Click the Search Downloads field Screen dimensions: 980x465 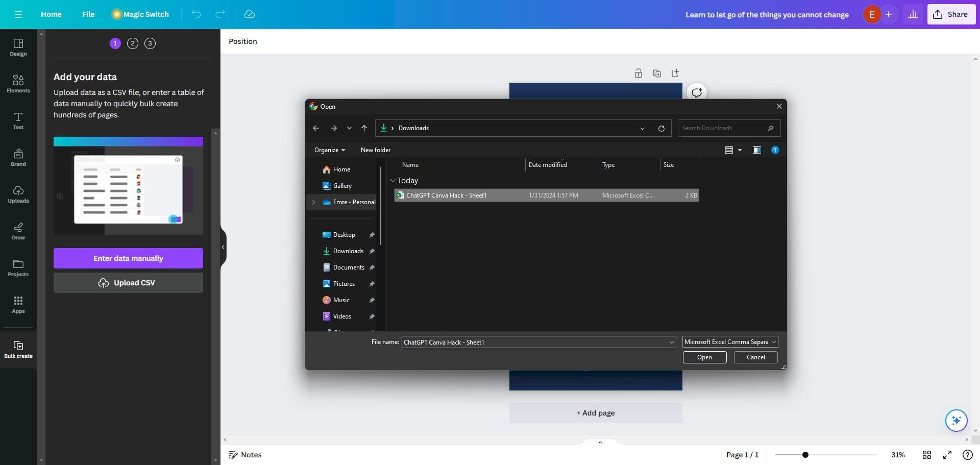(729, 128)
